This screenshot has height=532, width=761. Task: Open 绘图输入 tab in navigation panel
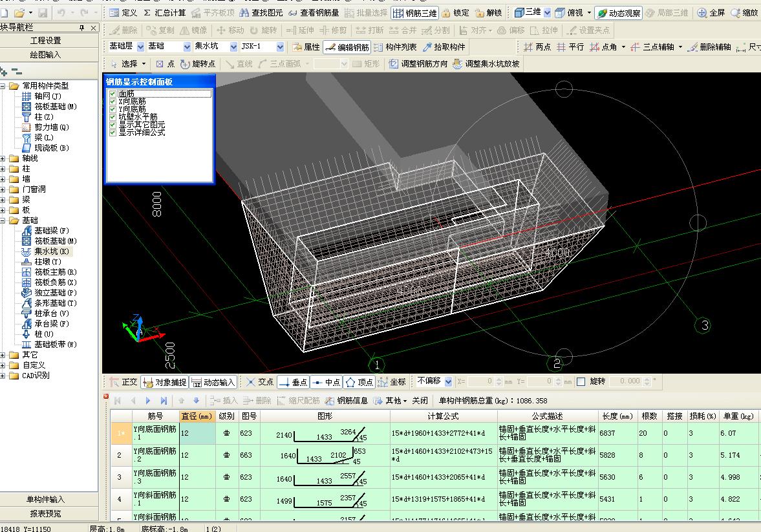coord(46,55)
